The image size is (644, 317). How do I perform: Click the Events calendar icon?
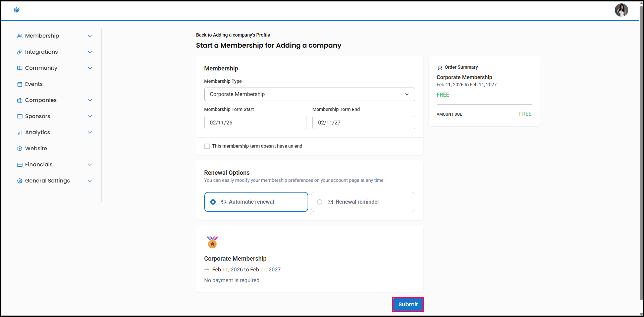click(20, 84)
